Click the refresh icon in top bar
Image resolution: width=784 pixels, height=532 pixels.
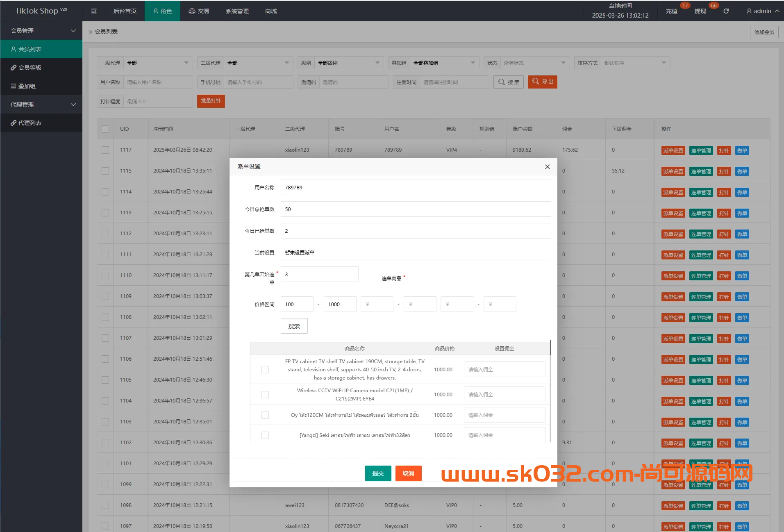click(x=726, y=11)
